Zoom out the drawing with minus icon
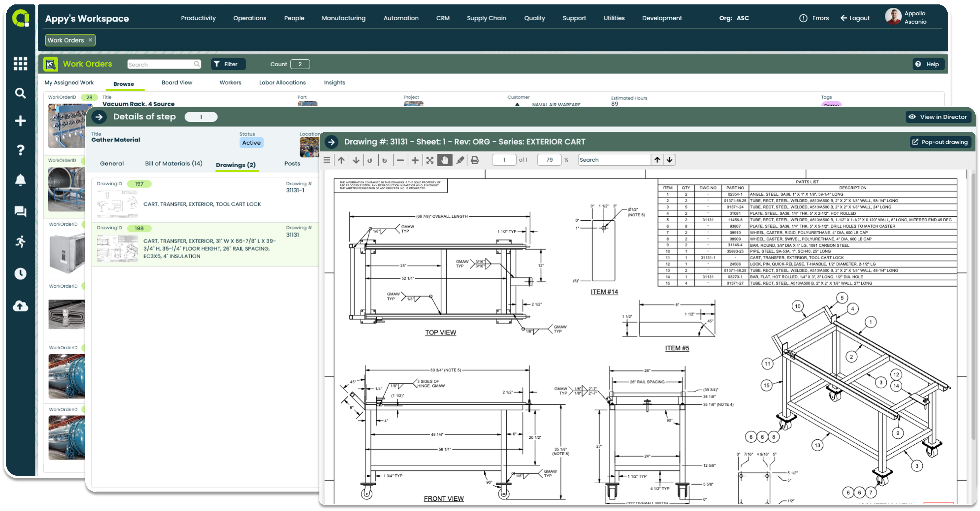Screen dimensions: 980x511 400,160
